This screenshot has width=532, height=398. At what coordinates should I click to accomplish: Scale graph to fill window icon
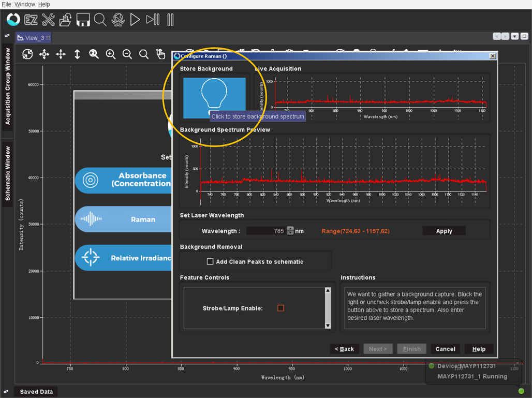tap(27, 54)
